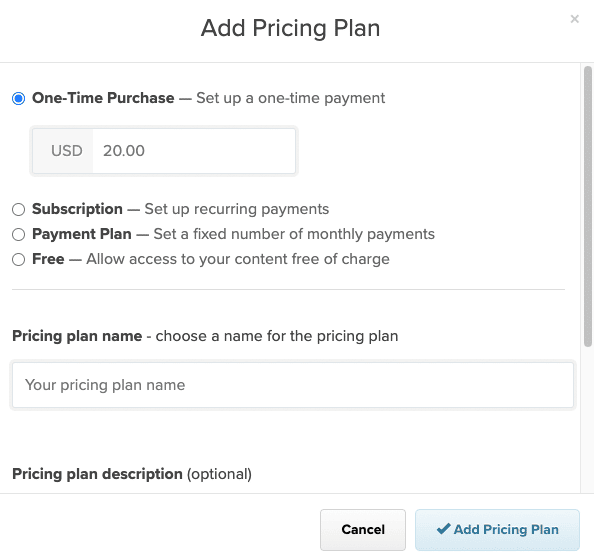Click the Pricing plan name heading
This screenshot has height=560, width=594.
click(77, 336)
